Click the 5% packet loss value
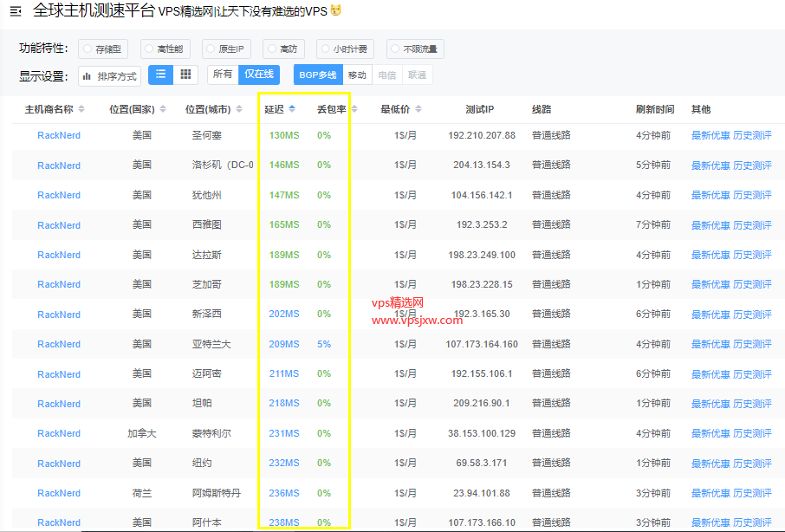Viewport: 785px width, 532px height. (324, 344)
